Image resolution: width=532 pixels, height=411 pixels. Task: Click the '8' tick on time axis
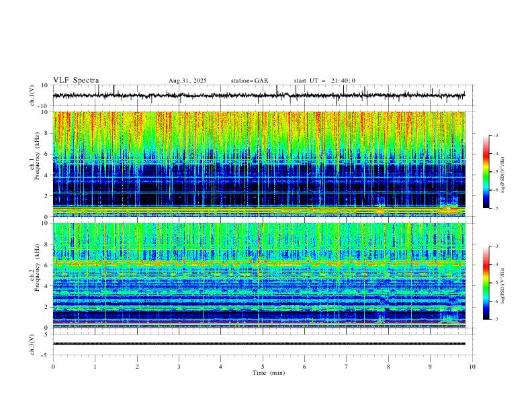tap(388, 367)
